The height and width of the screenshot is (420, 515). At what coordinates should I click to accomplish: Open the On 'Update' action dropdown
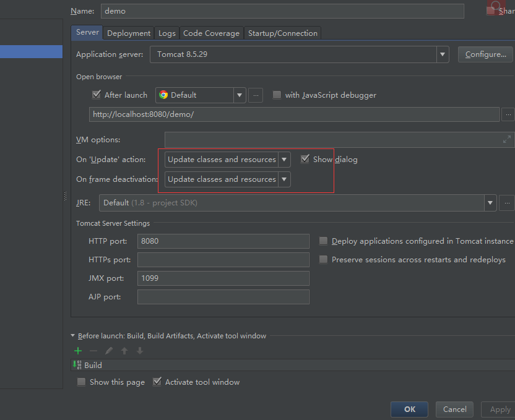coord(284,160)
